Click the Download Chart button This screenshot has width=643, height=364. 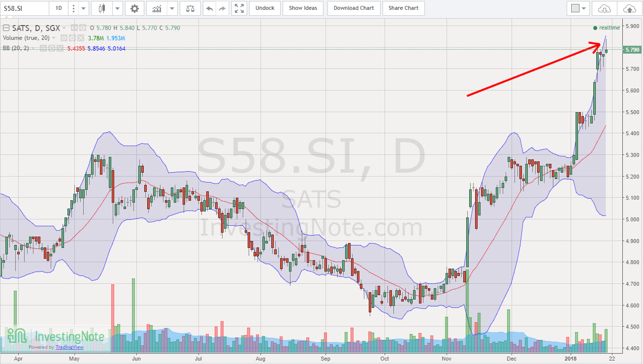pyautogui.click(x=354, y=8)
